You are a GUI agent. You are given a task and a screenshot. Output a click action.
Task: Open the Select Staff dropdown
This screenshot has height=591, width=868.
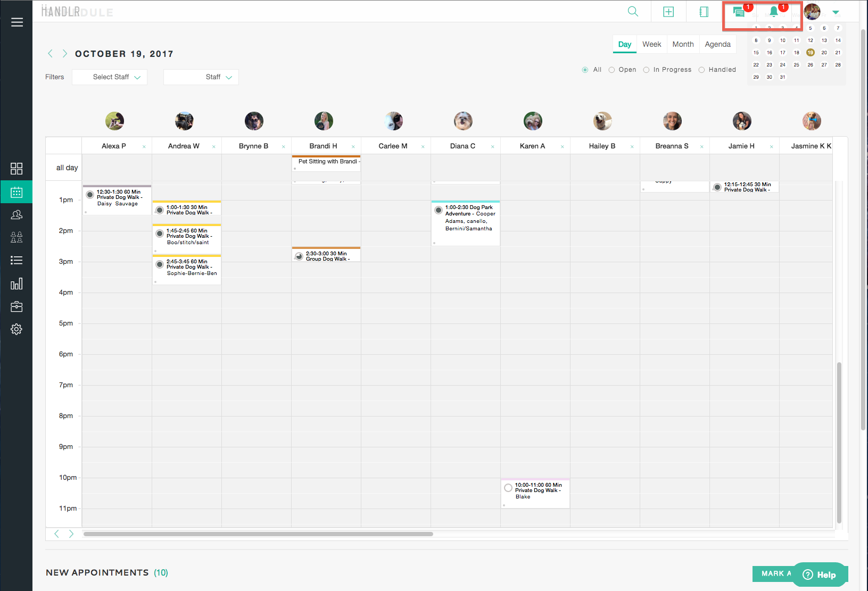(x=110, y=77)
